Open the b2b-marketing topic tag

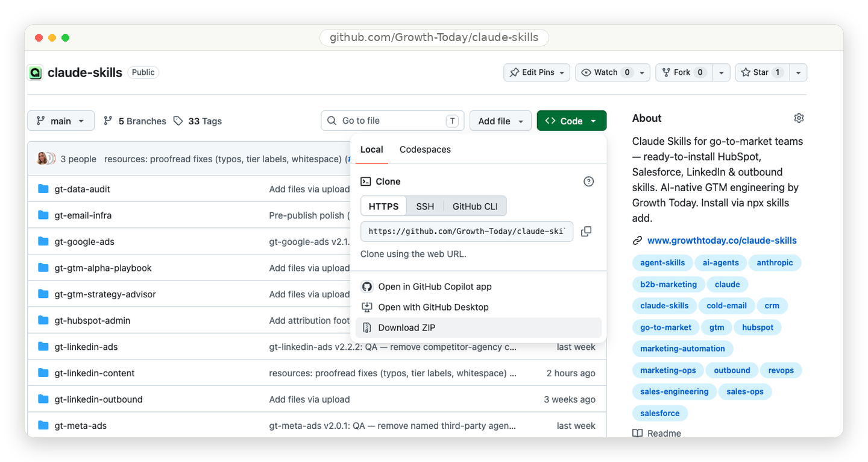[x=668, y=285]
